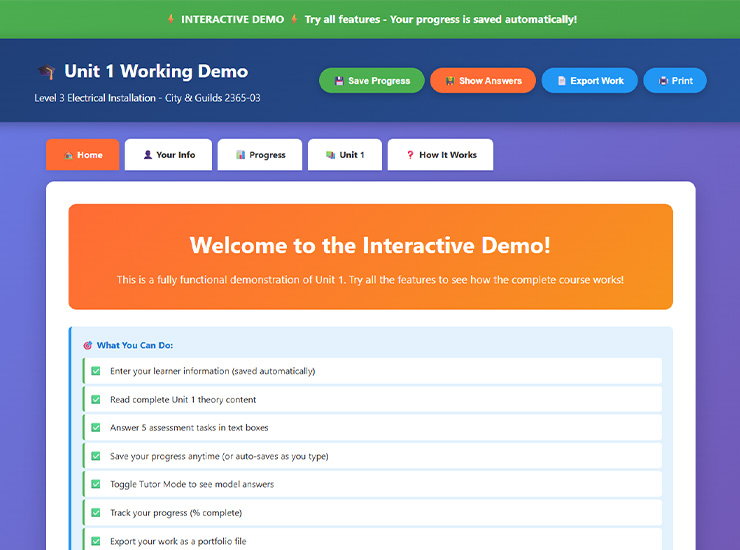Click the printer icon on the Print button
The height and width of the screenshot is (550, 740).
click(662, 81)
